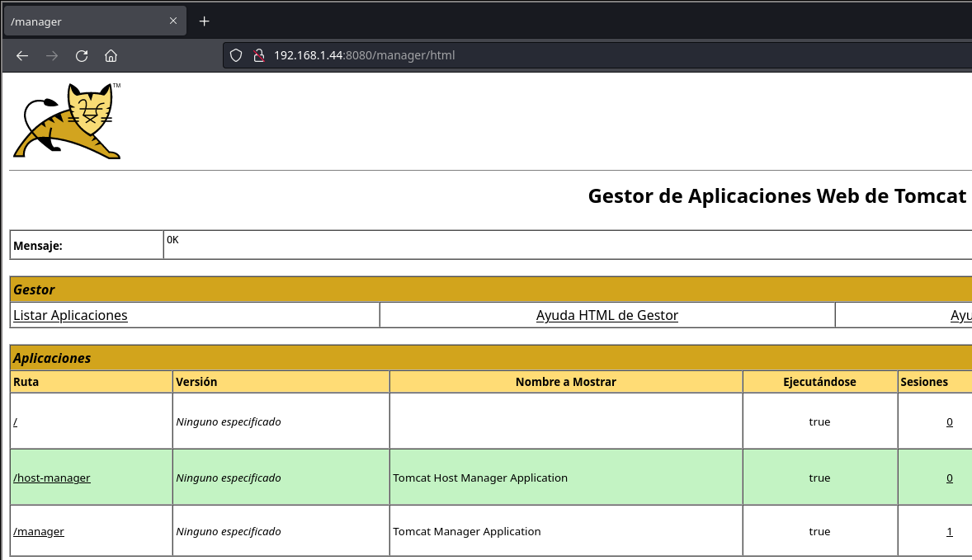972x560 pixels.
Task: Click the partially visible rightmost Gestor link
Action: tap(961, 315)
